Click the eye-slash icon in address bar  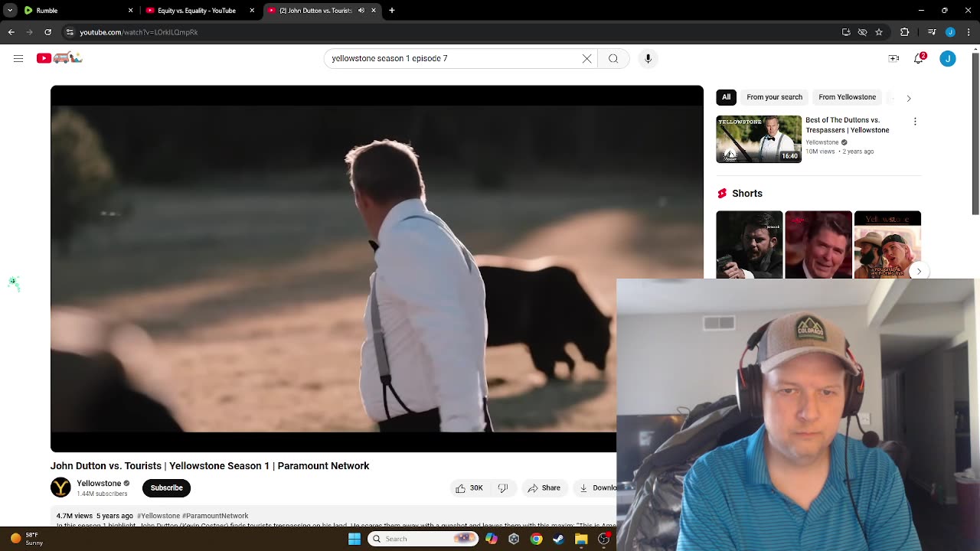pos(863,32)
